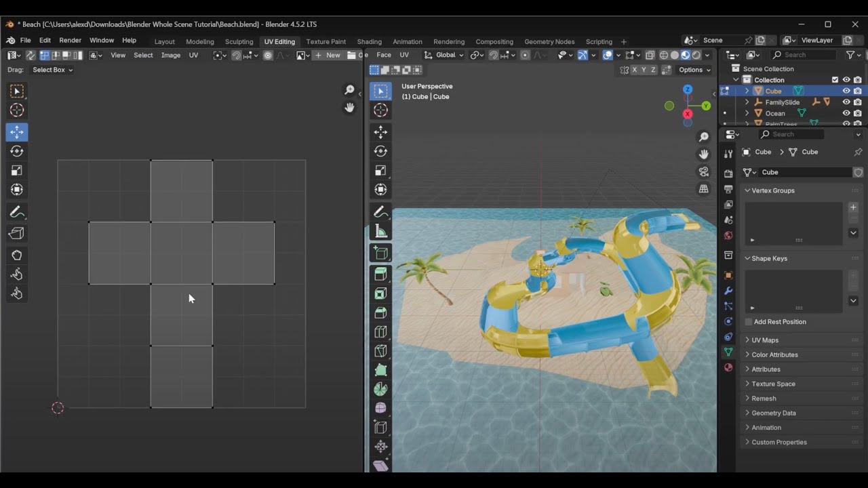Select the Add Cube tool in viewport
The height and width of the screenshot is (488, 868).
click(x=380, y=253)
